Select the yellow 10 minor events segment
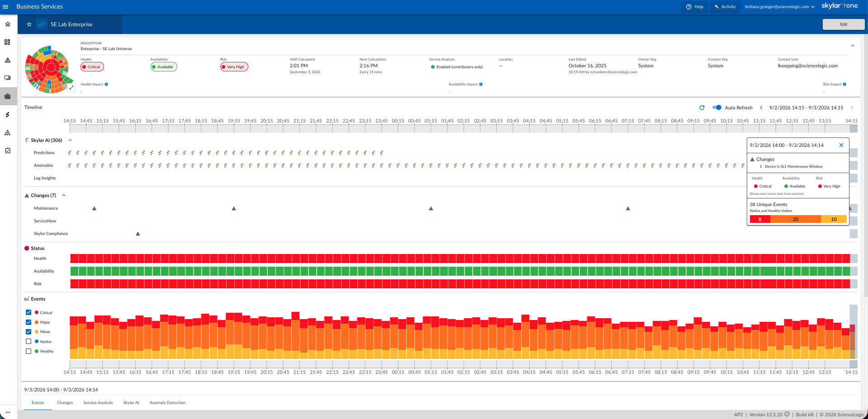Viewport: 868px width, 419px height. [x=834, y=219]
